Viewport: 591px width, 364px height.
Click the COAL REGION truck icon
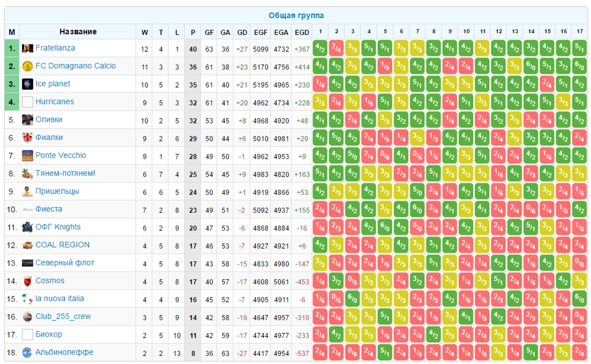[x=27, y=245]
